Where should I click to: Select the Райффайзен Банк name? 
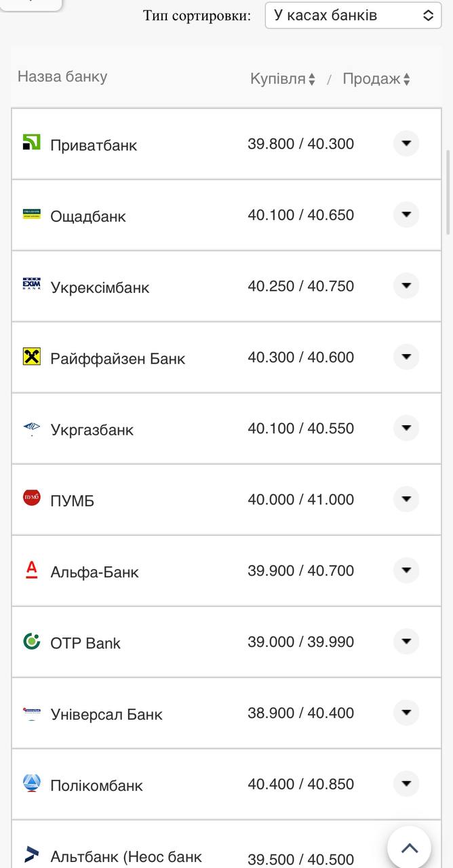coord(117,359)
